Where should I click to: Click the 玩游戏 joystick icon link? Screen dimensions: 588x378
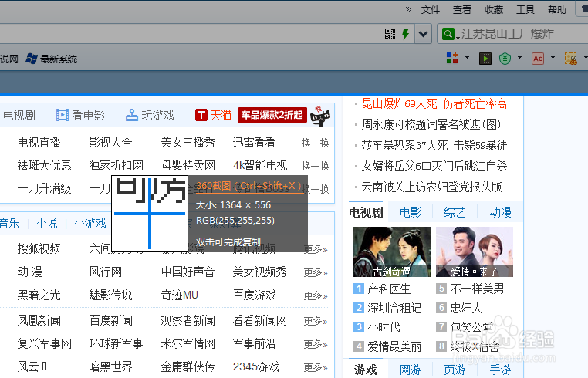pos(150,115)
